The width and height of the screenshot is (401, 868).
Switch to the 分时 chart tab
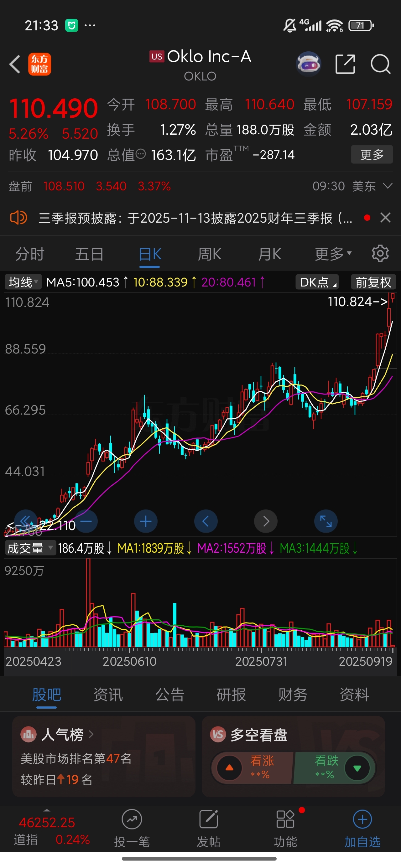tap(30, 254)
